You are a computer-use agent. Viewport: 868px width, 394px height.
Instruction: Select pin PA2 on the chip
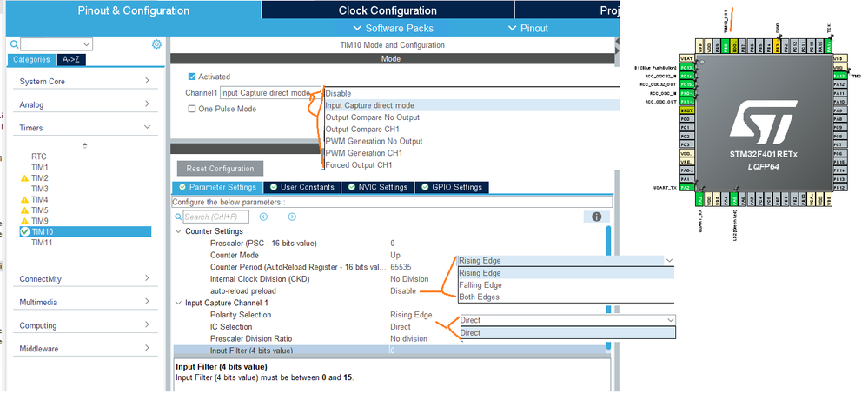tap(687, 187)
